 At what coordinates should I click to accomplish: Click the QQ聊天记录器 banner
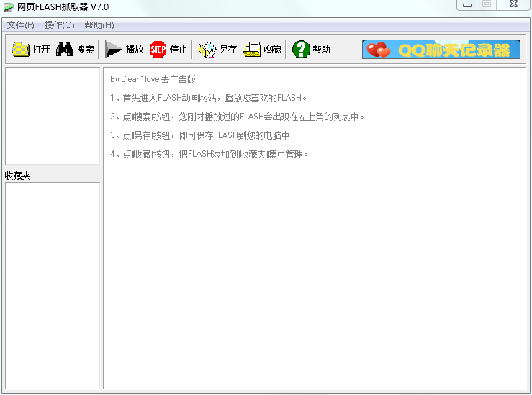point(441,50)
